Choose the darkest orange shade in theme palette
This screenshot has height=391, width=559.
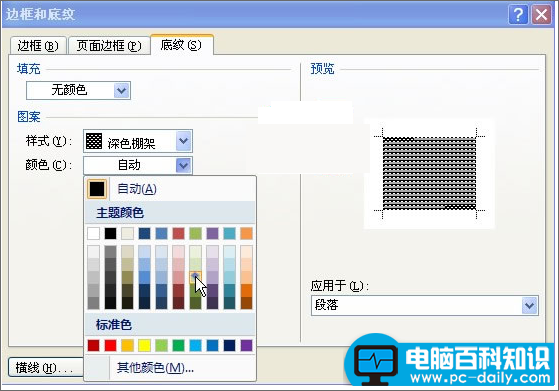(246, 303)
